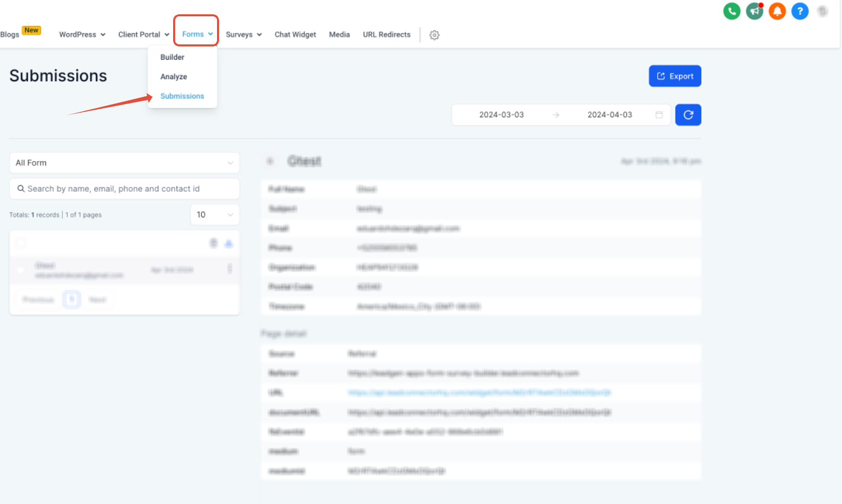Viewport: 842px width, 504px height.
Task: Open the 10 per page dropdown
Action: tap(215, 215)
